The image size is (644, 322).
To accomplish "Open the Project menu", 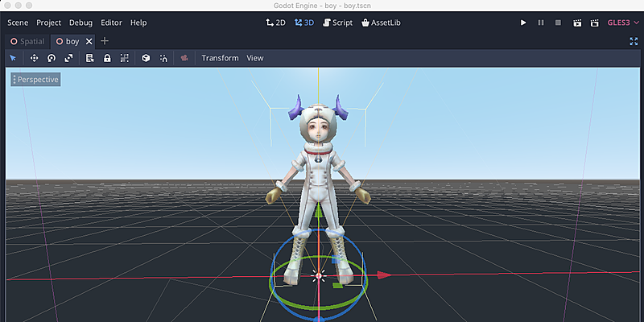I will coord(48,23).
